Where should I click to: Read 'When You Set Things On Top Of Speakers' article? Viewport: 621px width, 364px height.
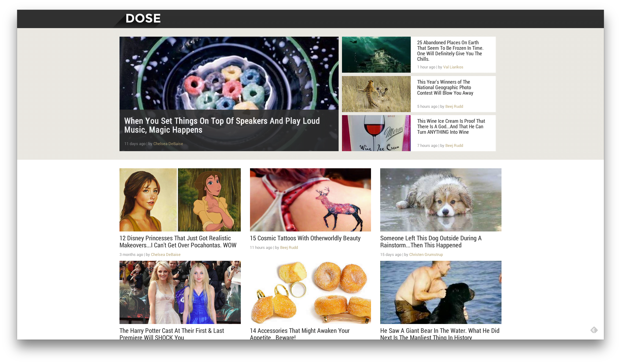pyautogui.click(x=222, y=125)
